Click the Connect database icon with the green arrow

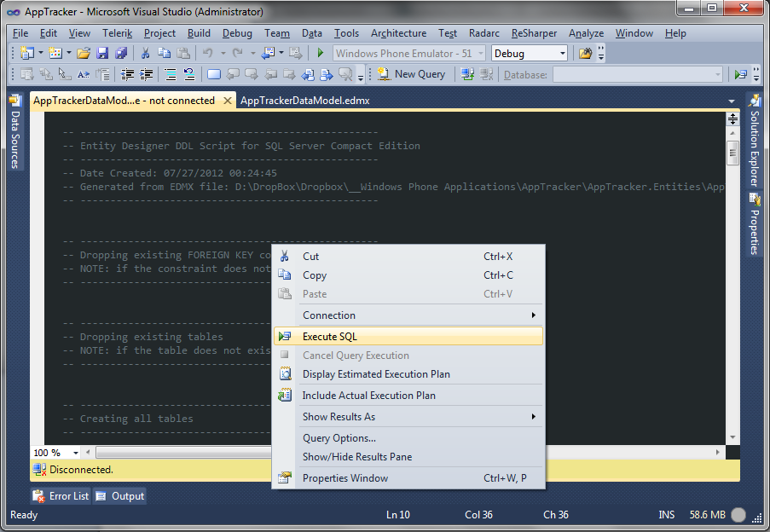pyautogui.click(x=467, y=74)
